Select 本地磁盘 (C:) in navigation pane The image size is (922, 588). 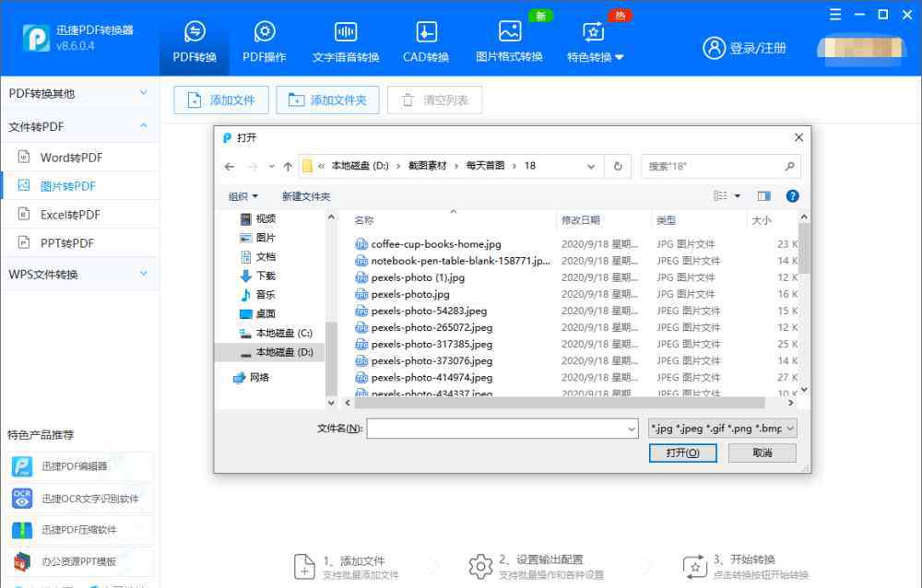click(x=277, y=333)
